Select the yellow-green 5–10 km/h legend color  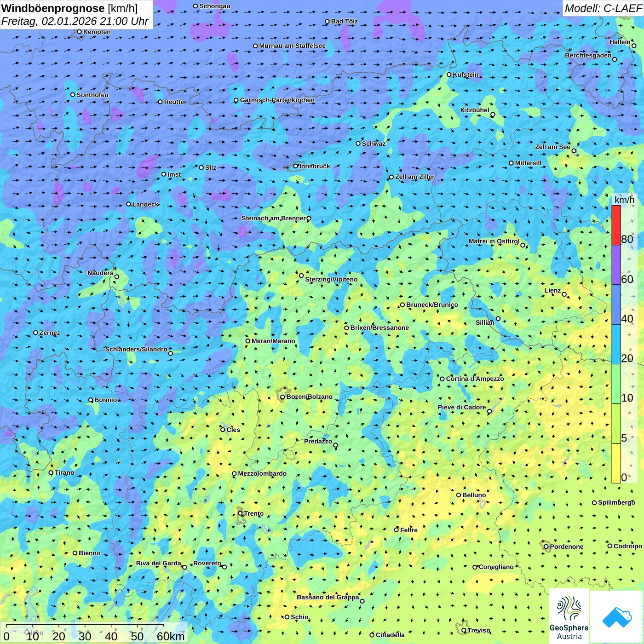point(616,424)
